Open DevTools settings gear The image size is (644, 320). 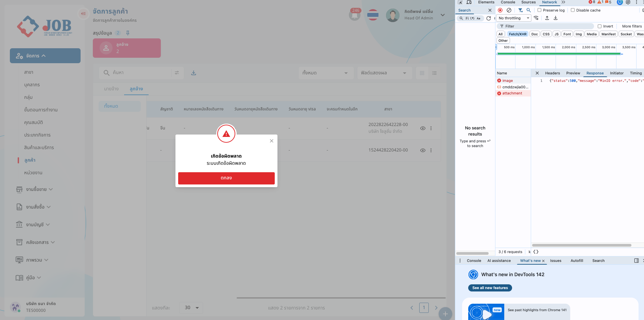(628, 2)
